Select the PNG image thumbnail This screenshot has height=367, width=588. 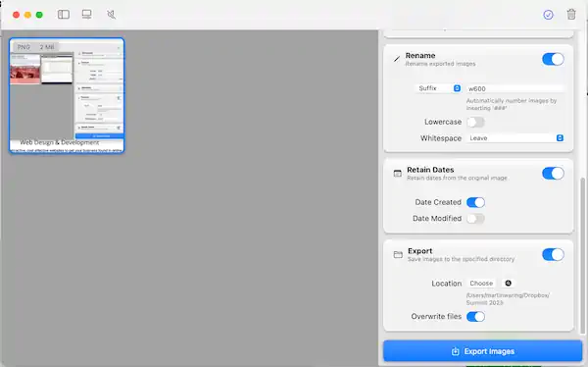click(x=67, y=95)
